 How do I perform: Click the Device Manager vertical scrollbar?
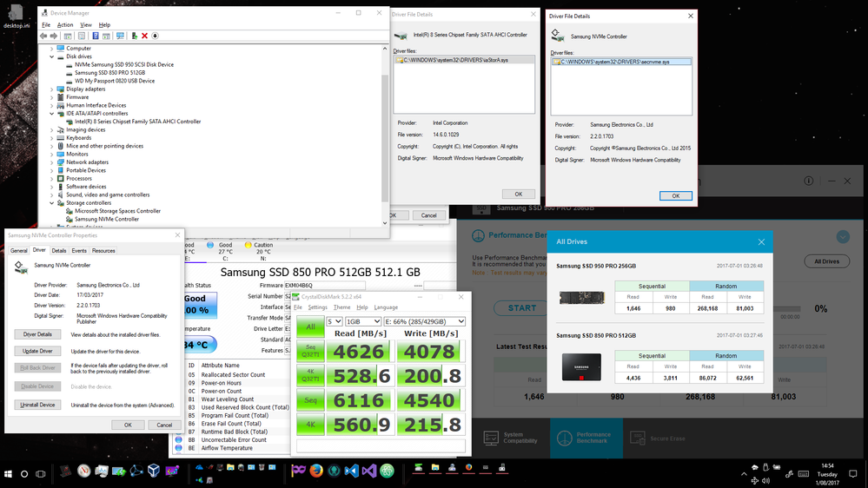click(x=384, y=130)
